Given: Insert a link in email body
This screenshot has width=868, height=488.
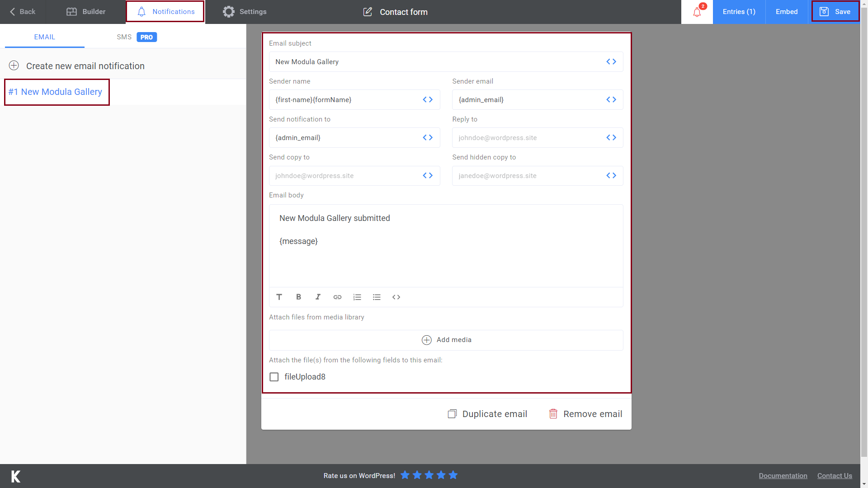Looking at the screenshot, I should point(337,297).
